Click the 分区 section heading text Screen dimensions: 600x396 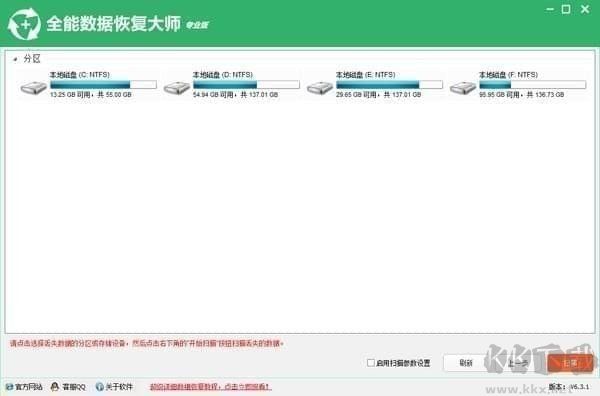(x=32, y=59)
